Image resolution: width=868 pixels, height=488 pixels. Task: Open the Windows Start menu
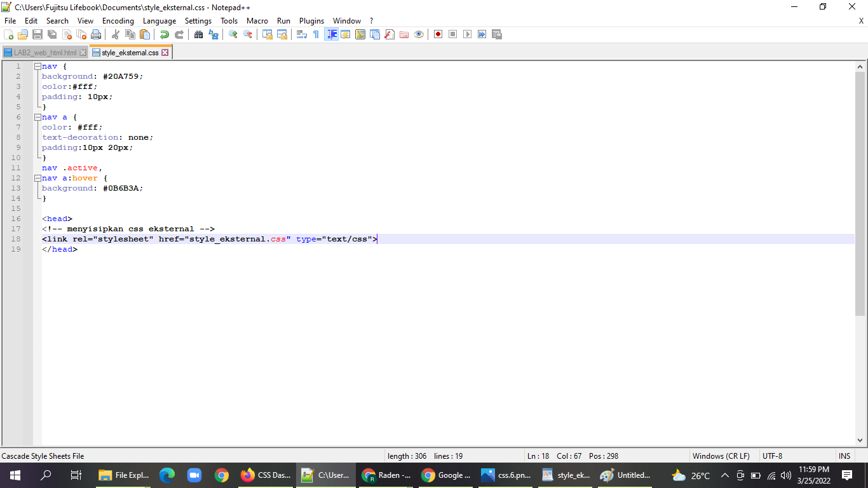(x=15, y=475)
